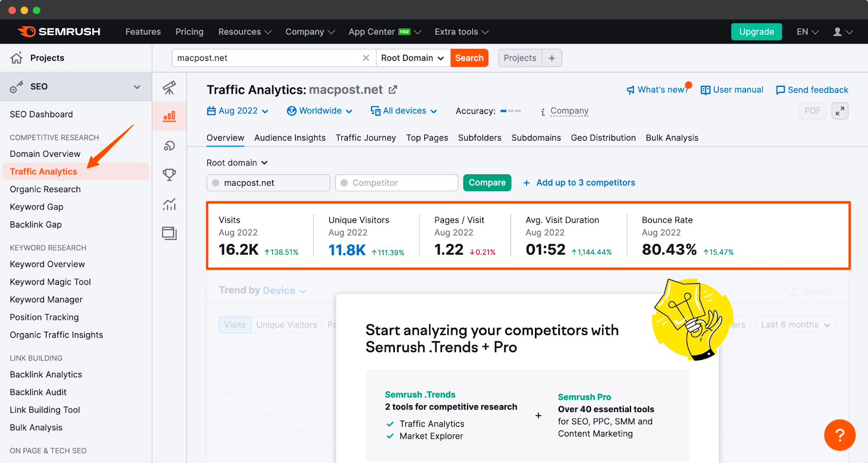The width and height of the screenshot is (868, 463).
Task: Open the Geo Distribution tab
Action: point(603,138)
